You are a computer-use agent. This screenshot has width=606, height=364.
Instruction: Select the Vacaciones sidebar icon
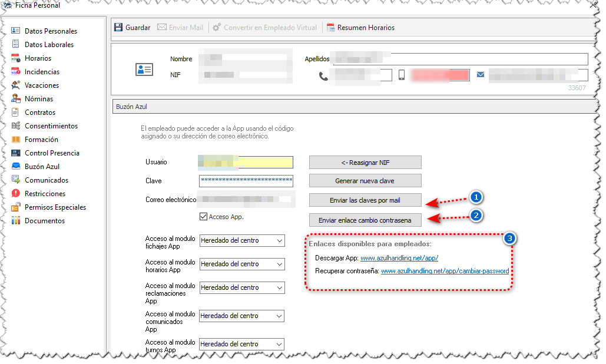(16, 85)
